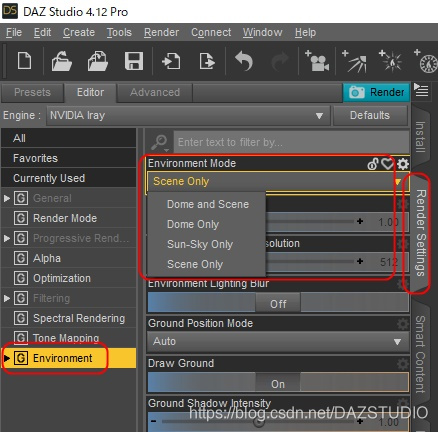Screen dimensions: 438x432
Task: Expand the Environment group arrow
Action: click(x=7, y=358)
